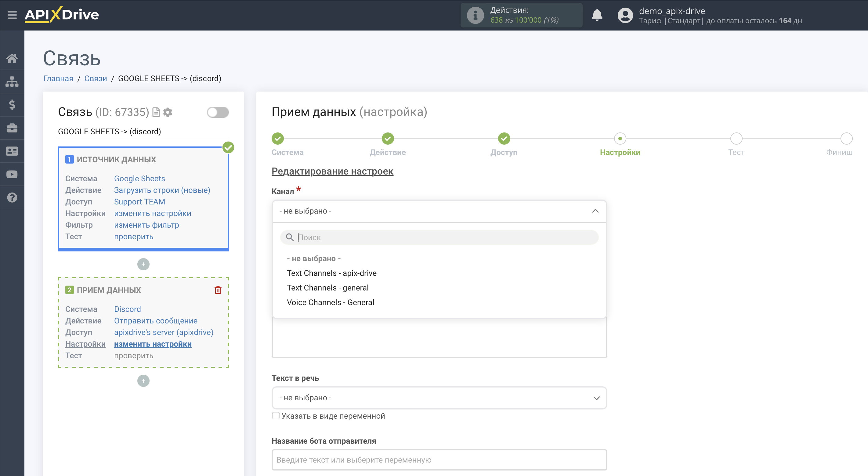The image size is (868, 476).
Task: Open connection settings gear icon
Action: coord(168,112)
